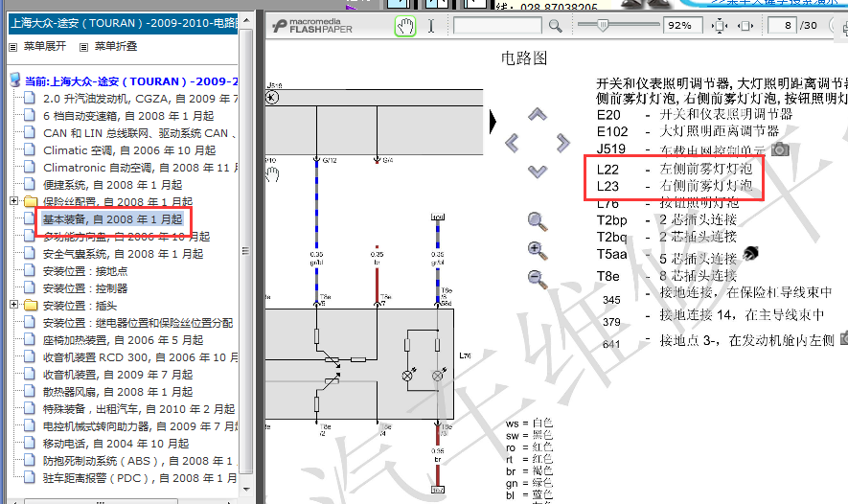Open 6 档自动变速箱 entry

[128, 116]
